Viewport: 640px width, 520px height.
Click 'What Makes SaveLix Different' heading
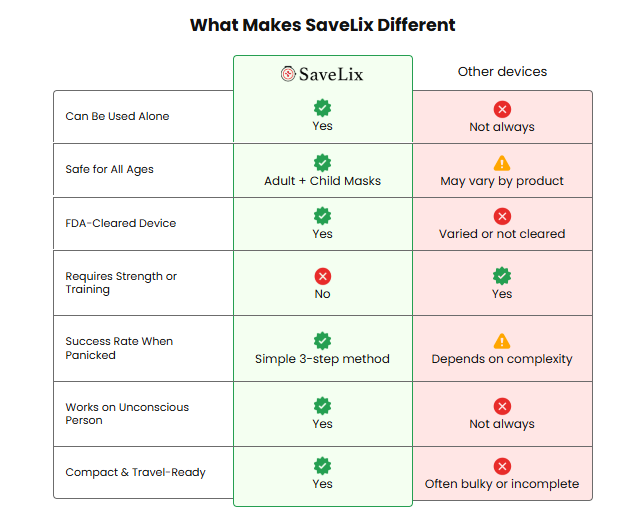[322, 25]
